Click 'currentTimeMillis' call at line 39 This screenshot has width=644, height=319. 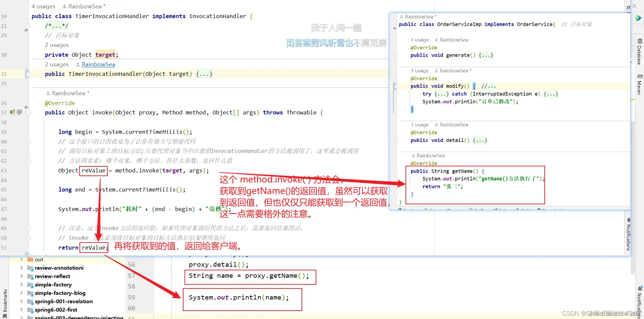153,132
